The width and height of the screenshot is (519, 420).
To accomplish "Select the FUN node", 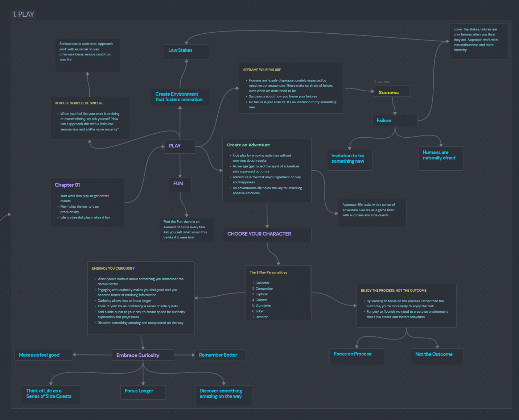I will (180, 184).
